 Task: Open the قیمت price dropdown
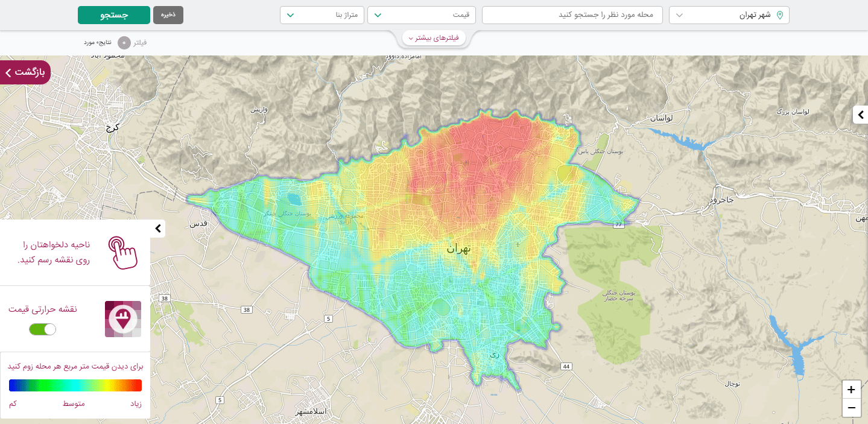click(x=421, y=15)
